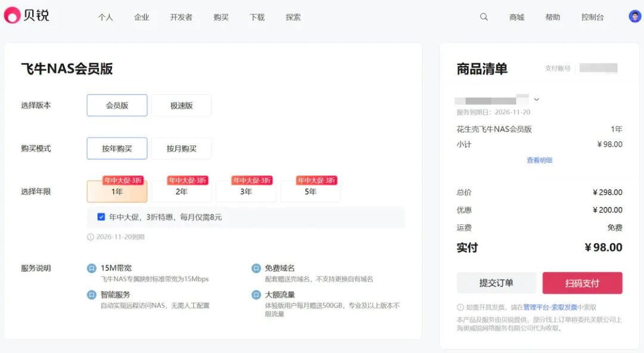View details via 查看明细 link
This screenshot has height=353, width=644.
tap(540, 160)
